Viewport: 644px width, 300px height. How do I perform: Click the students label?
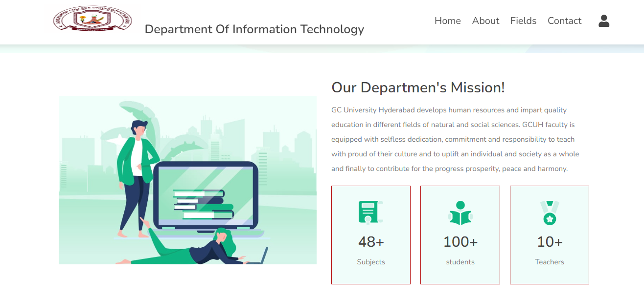(460, 262)
